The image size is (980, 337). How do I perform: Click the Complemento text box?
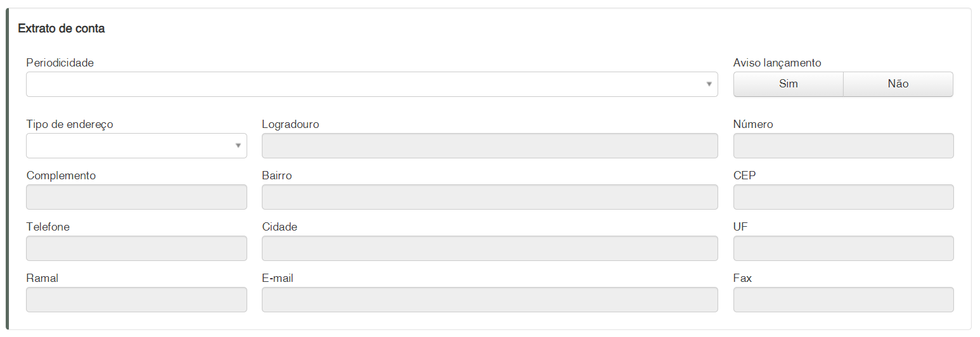point(136,197)
